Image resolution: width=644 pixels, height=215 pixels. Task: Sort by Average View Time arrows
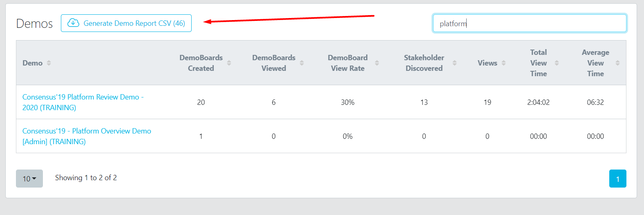point(617,63)
